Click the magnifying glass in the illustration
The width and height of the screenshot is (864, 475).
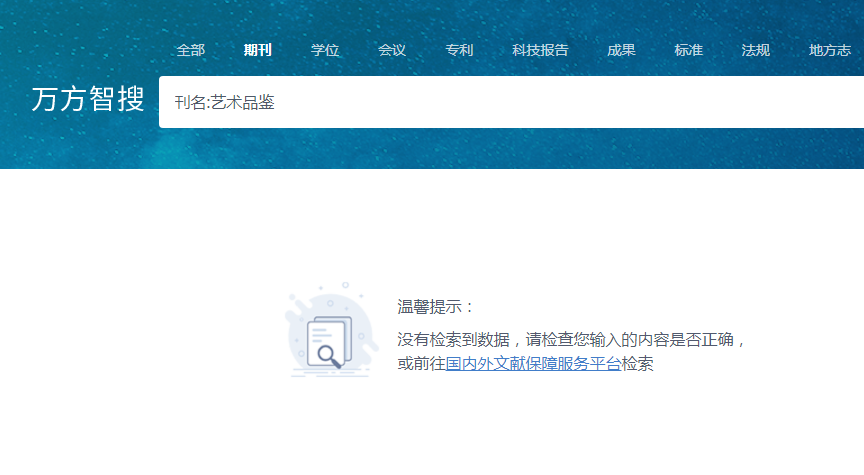pyautogui.click(x=328, y=354)
